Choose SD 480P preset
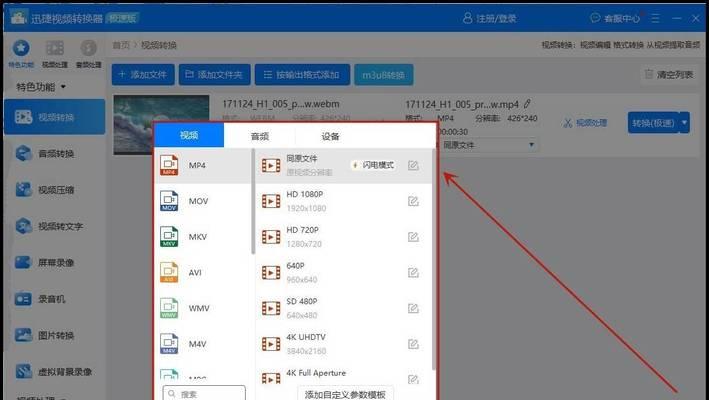The image size is (709, 400). [x=344, y=308]
